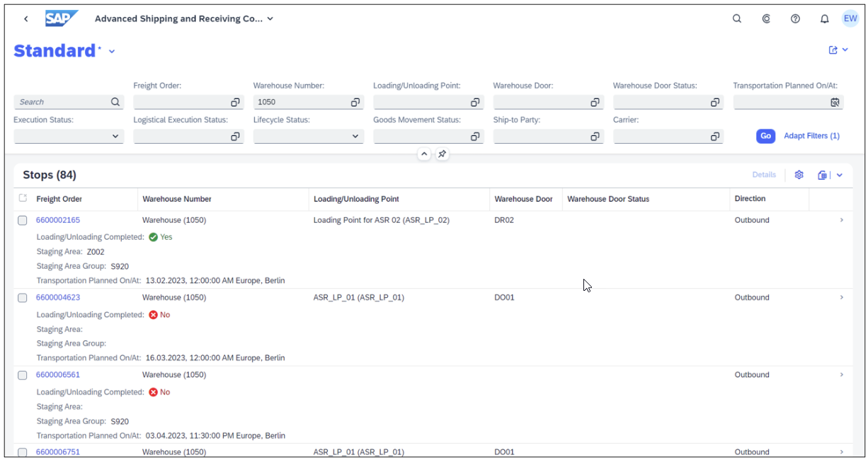Open Adapt Filters (1)
868x460 pixels.
(811, 136)
